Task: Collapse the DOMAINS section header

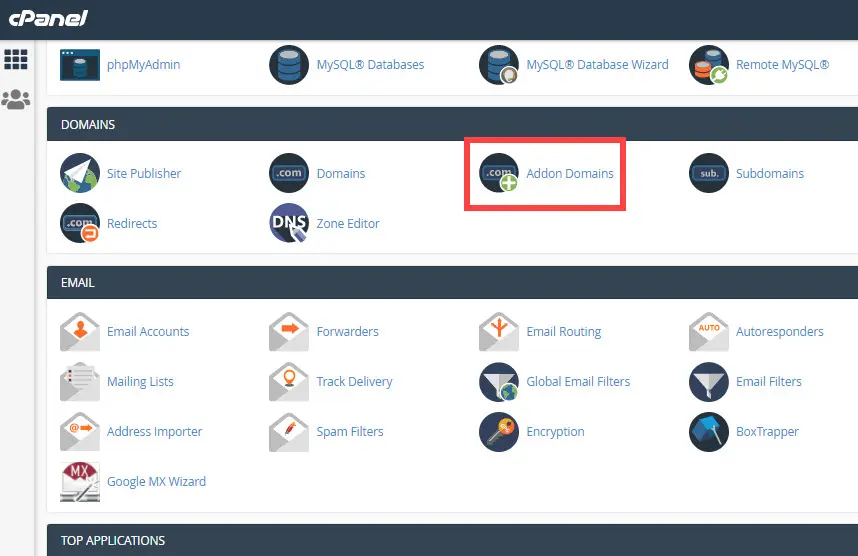Action: [x=452, y=124]
